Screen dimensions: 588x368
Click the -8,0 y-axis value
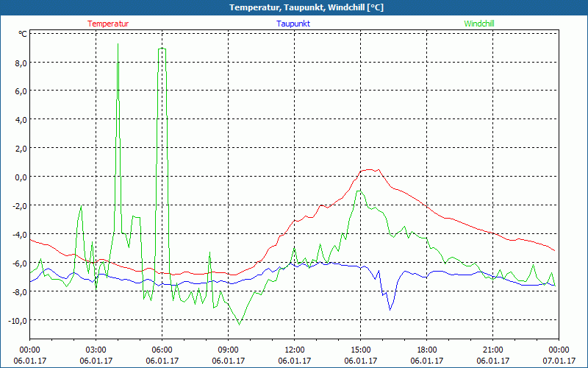tap(20, 291)
